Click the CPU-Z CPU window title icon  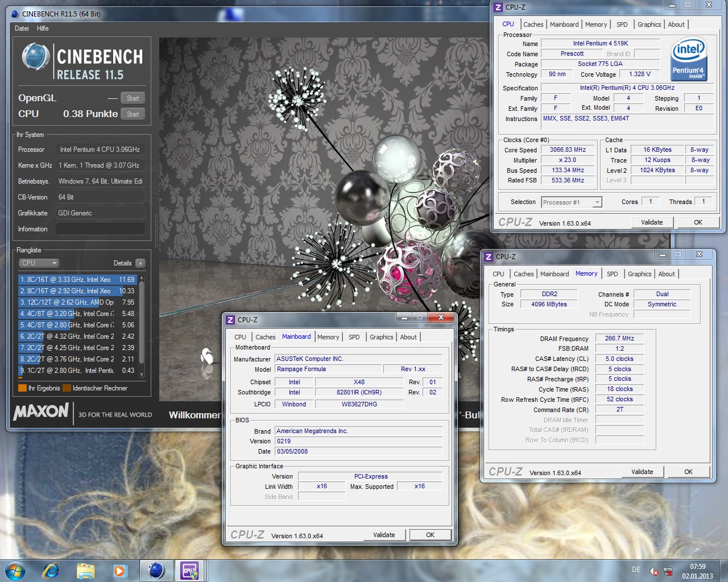(x=498, y=7)
